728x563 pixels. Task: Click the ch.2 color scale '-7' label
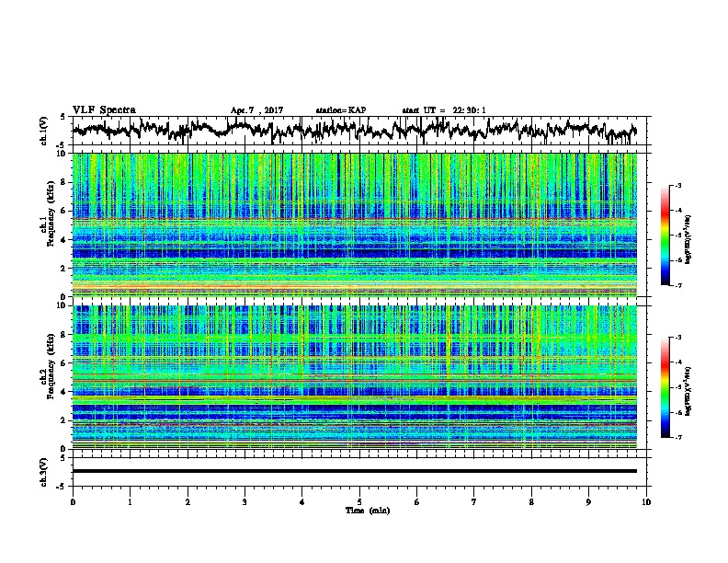click(x=678, y=437)
